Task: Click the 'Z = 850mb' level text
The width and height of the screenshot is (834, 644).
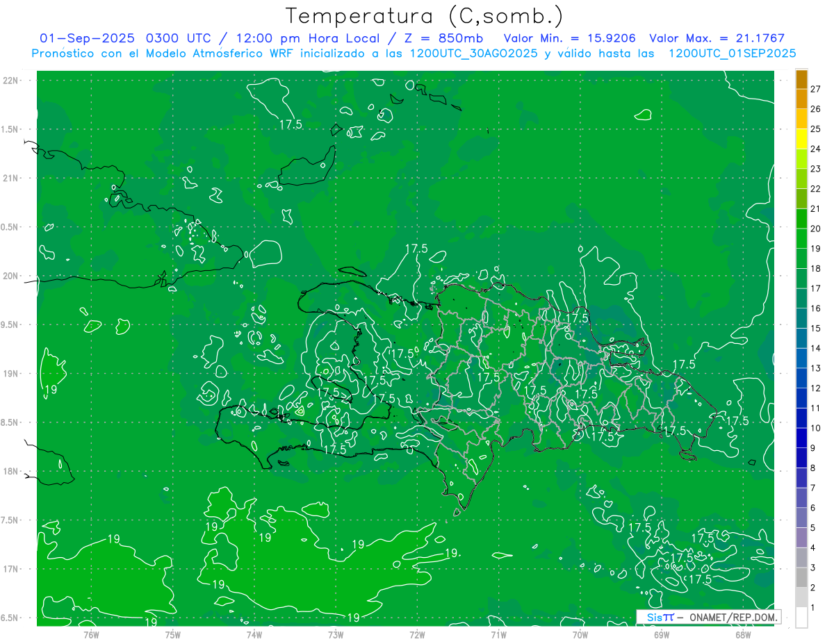Action: [443, 38]
